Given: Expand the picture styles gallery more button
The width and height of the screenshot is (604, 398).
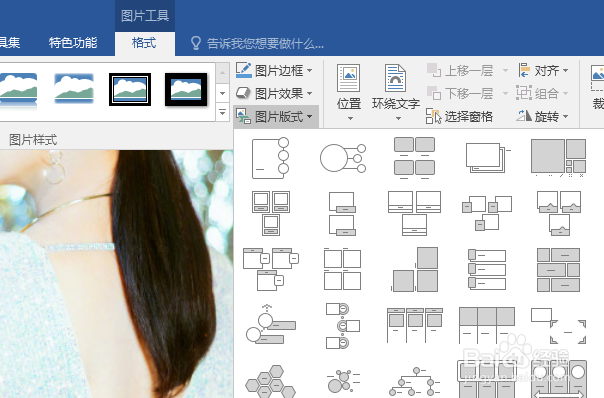Looking at the screenshot, I should tap(222, 113).
